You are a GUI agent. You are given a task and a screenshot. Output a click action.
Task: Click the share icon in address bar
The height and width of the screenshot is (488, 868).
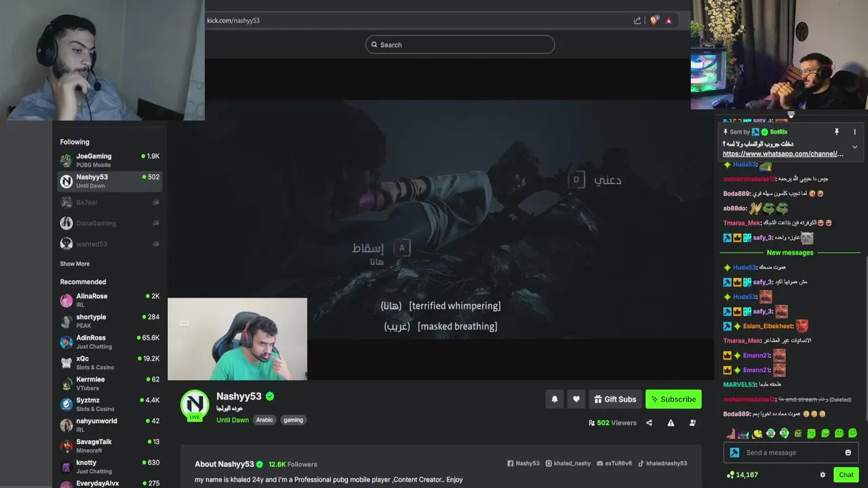(637, 20)
